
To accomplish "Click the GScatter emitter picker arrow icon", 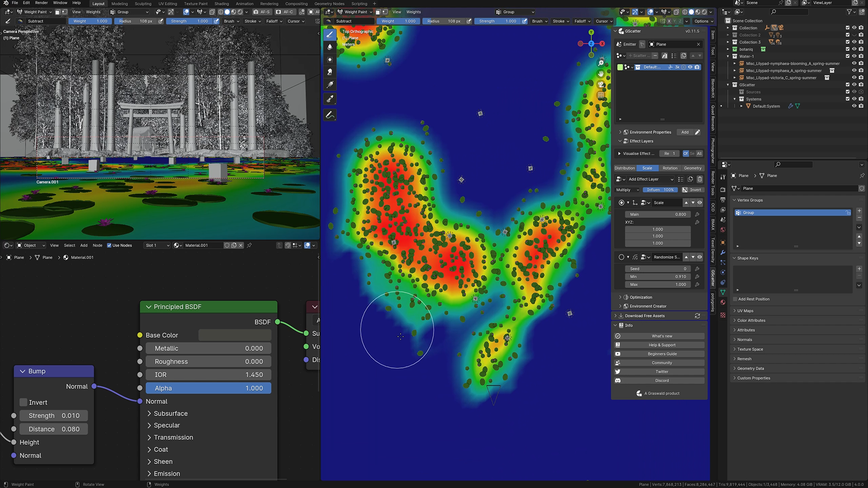I will click(x=642, y=44).
